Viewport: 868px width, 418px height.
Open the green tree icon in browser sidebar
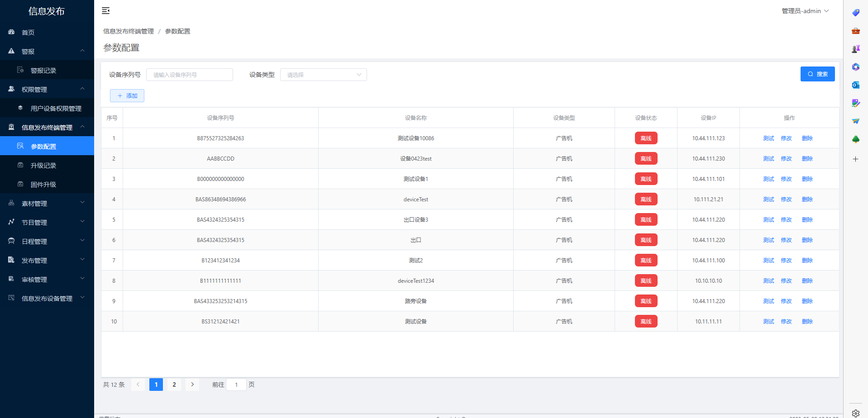coord(855,139)
